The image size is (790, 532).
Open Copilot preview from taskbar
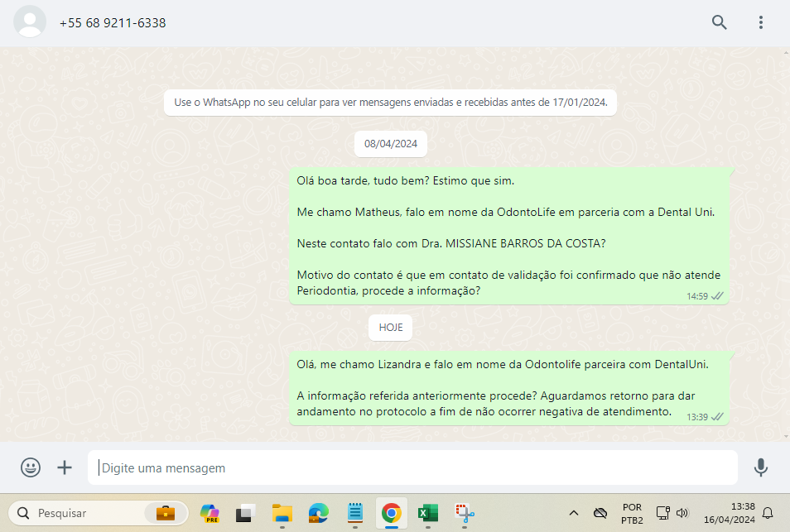pos(210,513)
